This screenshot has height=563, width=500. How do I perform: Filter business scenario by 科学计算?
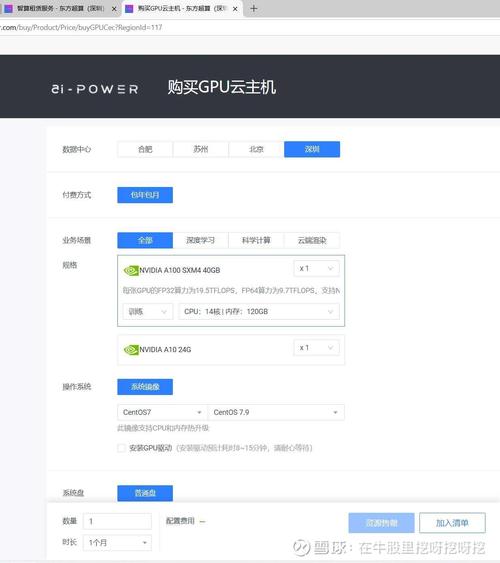click(256, 241)
